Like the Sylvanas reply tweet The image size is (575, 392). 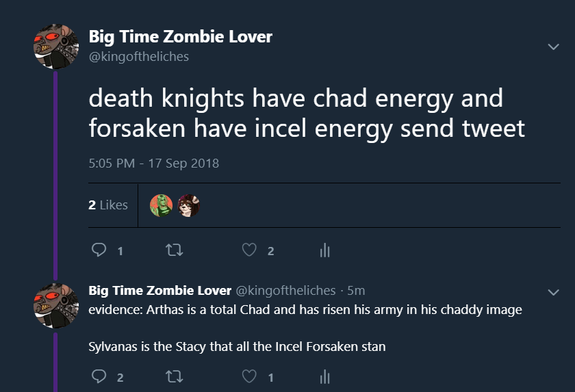point(249,377)
